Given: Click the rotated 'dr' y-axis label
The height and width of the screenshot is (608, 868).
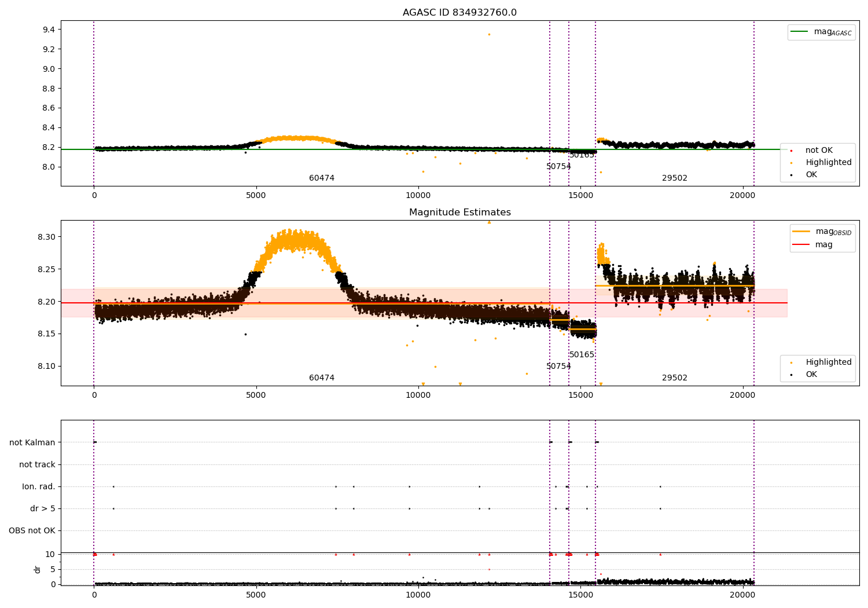Looking at the screenshot, I should point(38,569).
